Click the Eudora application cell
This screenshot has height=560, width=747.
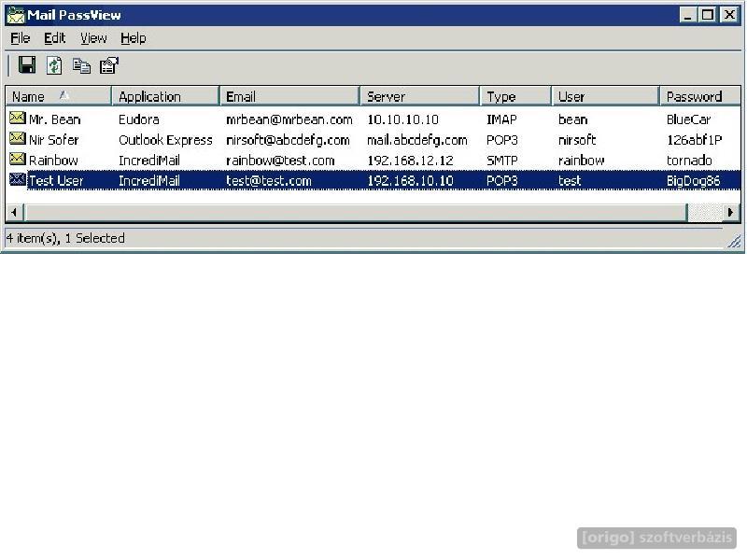[138, 119]
